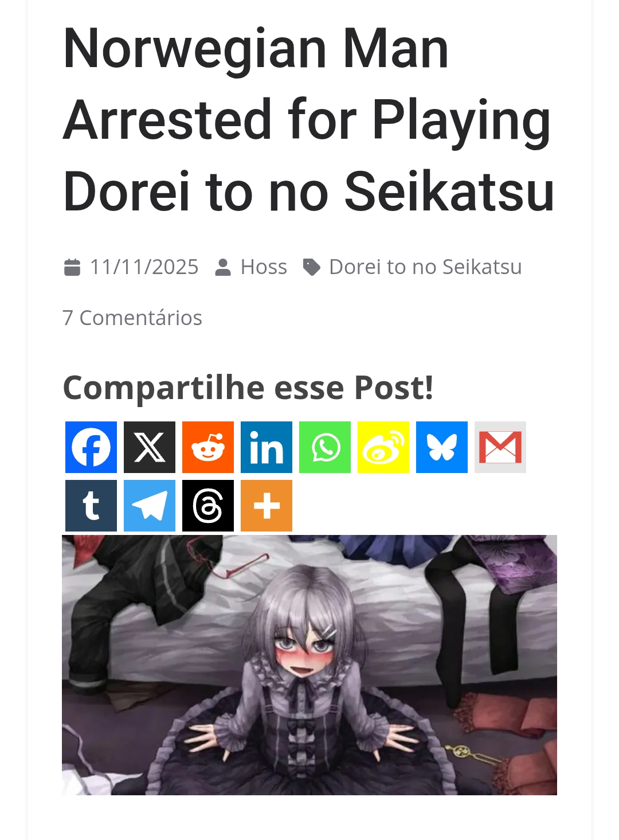Open the Dorei to no Seikatsu tag

pyautogui.click(x=425, y=267)
